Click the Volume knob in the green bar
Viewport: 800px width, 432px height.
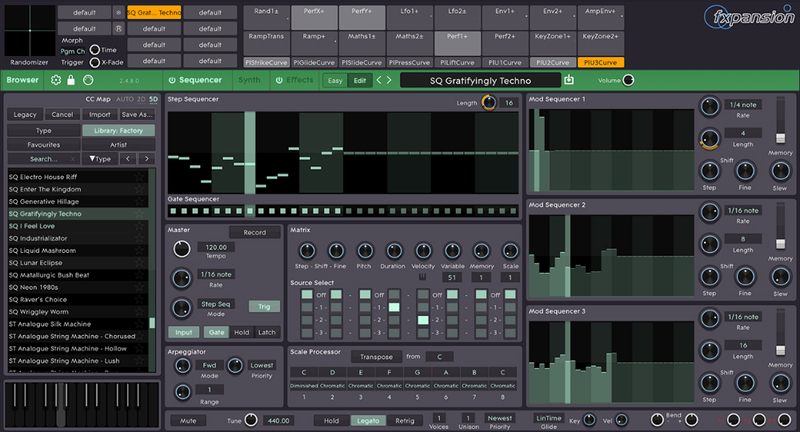click(629, 80)
